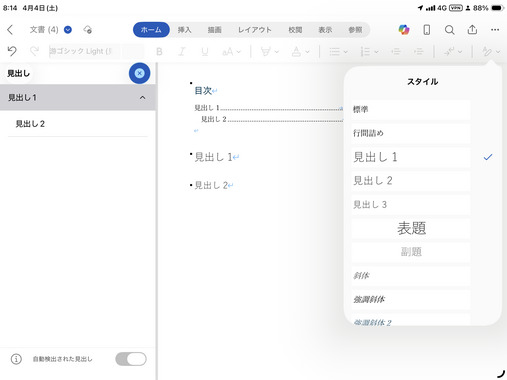Screen dimensions: 507x380
Task: Apply the 見出し 1 style
Action: tap(411, 157)
